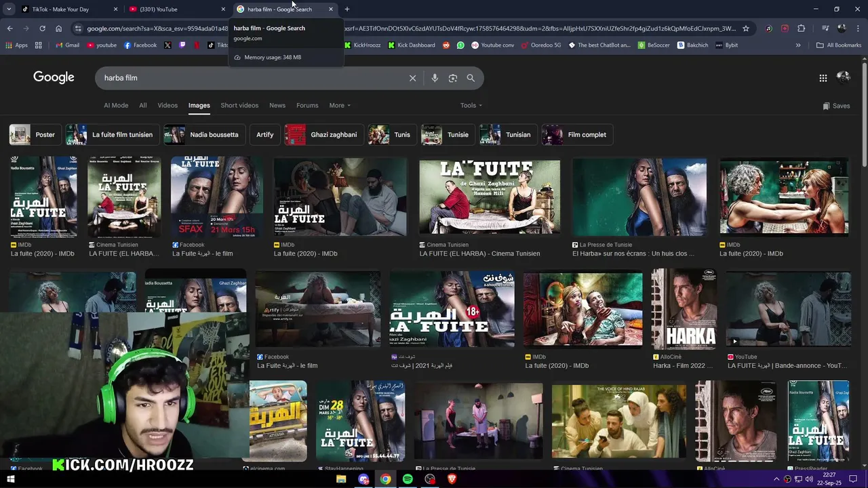Open the Tunisian filter chip
This screenshot has width=868, height=488.
click(x=508, y=134)
